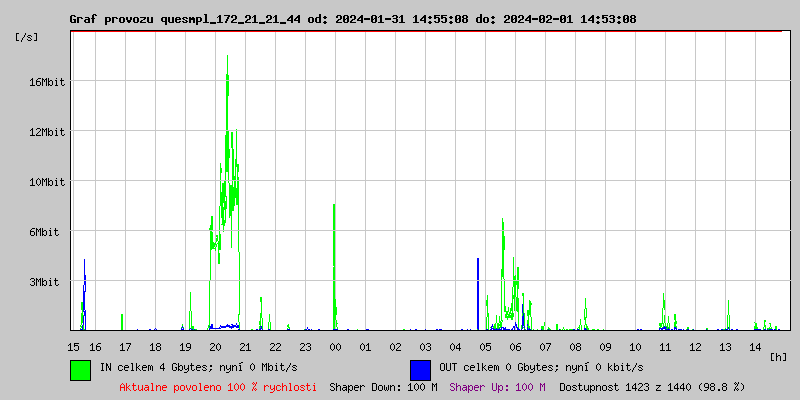Click the [h] hours unit label

pyautogui.click(x=778, y=356)
